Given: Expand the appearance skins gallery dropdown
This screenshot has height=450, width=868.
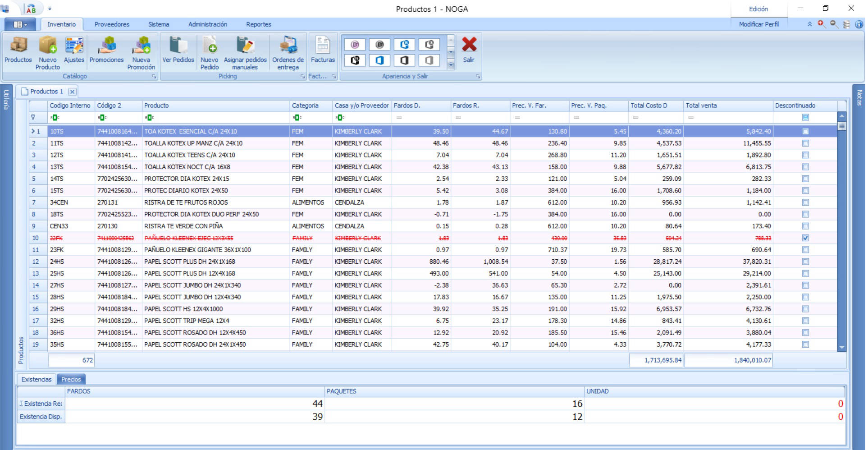Looking at the screenshot, I should [451, 65].
